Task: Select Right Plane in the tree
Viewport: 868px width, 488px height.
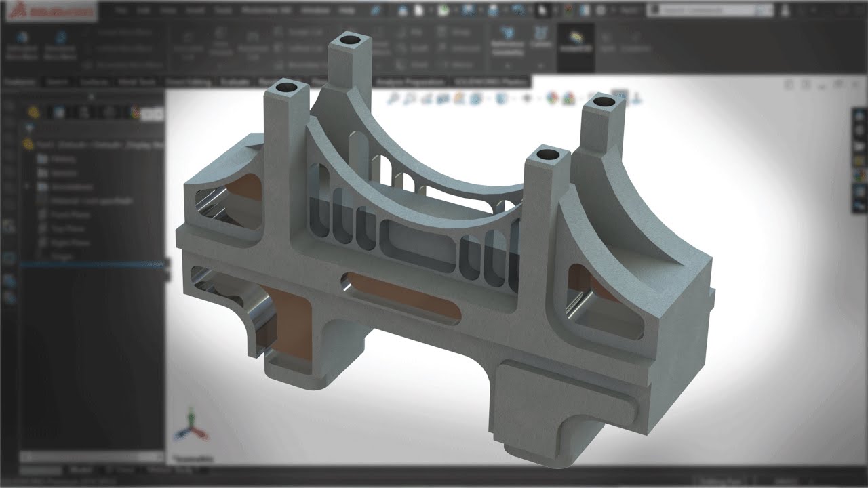Action: click(63, 243)
